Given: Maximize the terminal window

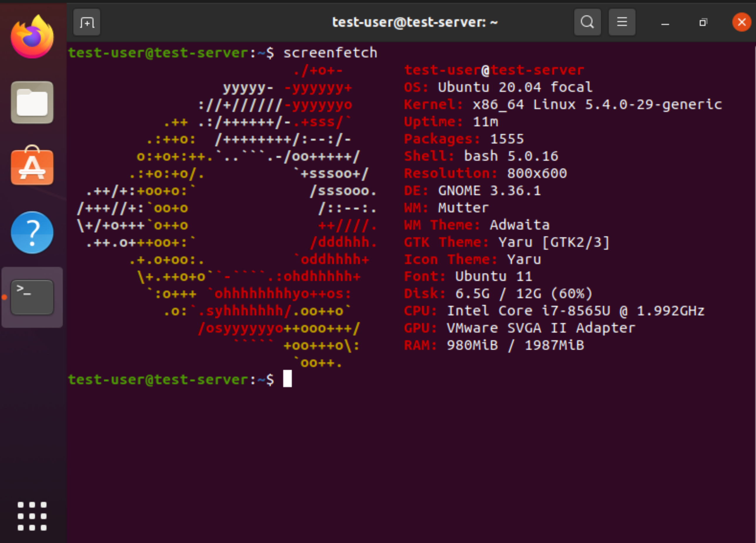Looking at the screenshot, I should 703,23.
